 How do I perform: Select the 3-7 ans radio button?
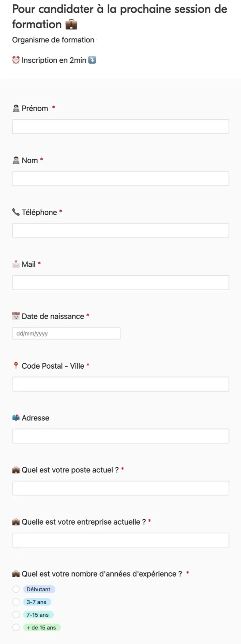16,602
